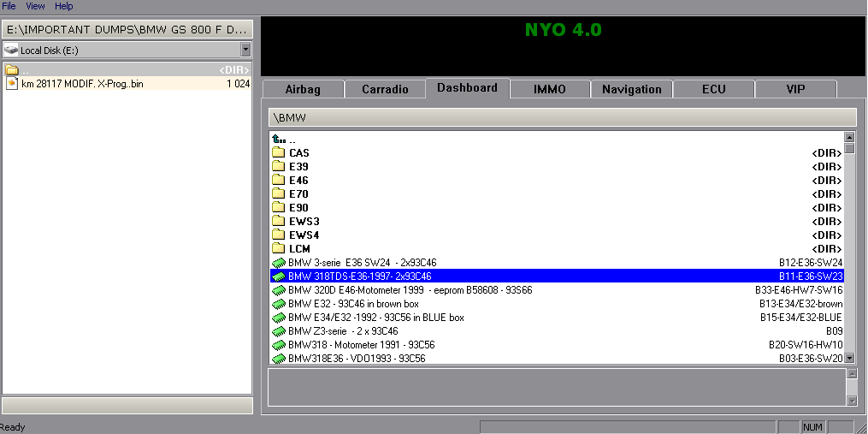Open the EWS3 folder icon
The height and width of the screenshot is (434, 868).
click(x=278, y=222)
